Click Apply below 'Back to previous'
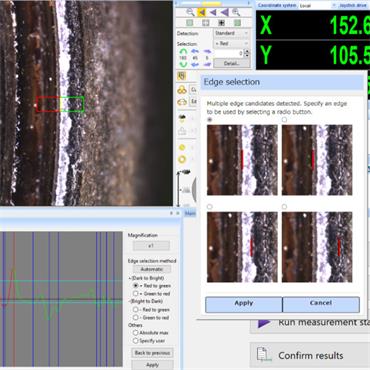Screen dimensions: 370x370 tap(152, 365)
